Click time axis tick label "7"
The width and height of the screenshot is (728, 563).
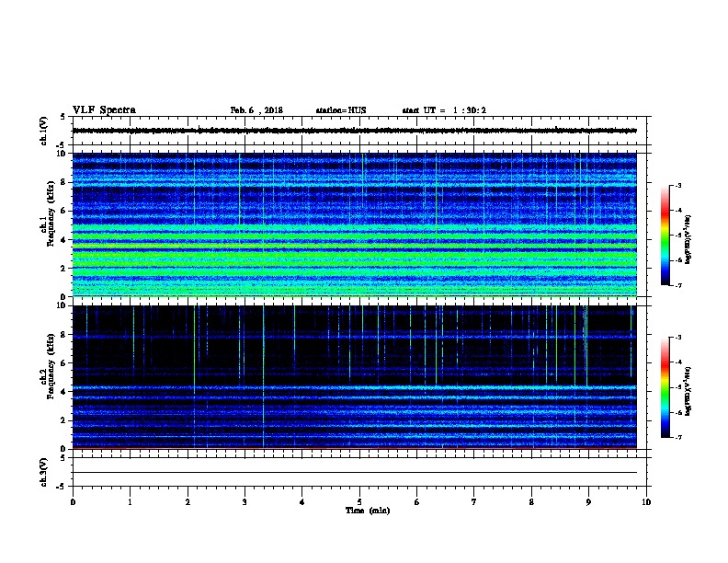pyautogui.click(x=474, y=502)
